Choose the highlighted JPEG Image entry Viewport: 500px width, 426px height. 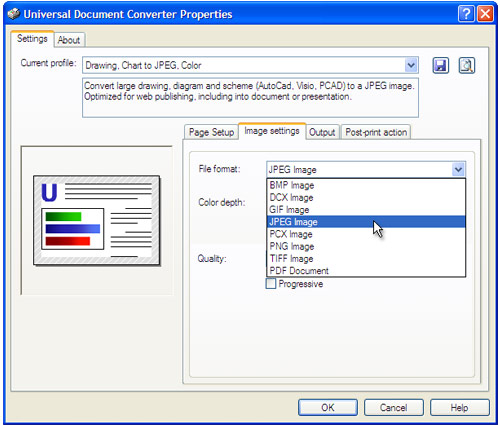click(x=366, y=222)
